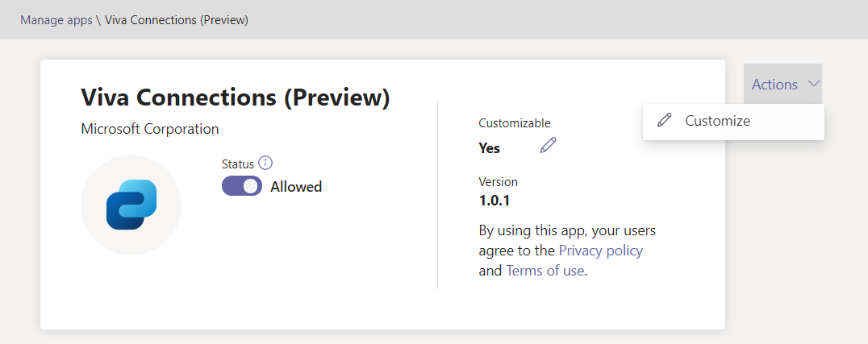The image size is (868, 344).
Task: Open the Privacy policy link
Action: click(600, 251)
